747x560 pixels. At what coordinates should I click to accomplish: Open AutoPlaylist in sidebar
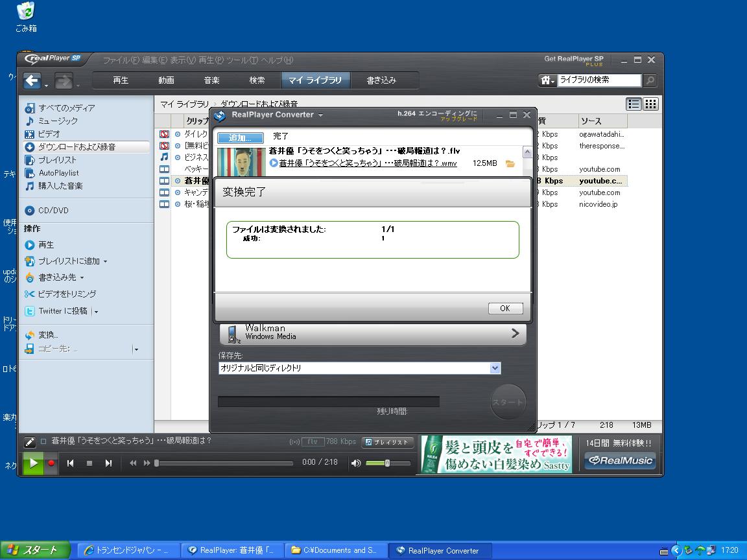(58, 173)
